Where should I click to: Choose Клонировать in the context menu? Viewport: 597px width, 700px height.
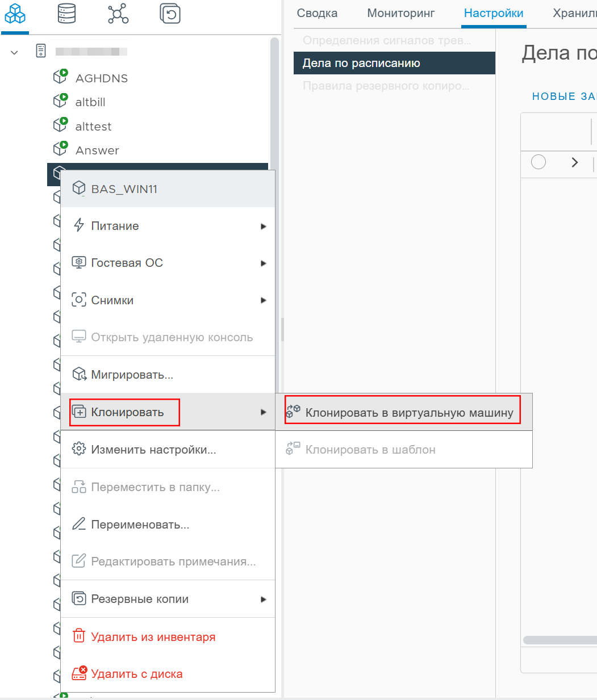pos(168,412)
